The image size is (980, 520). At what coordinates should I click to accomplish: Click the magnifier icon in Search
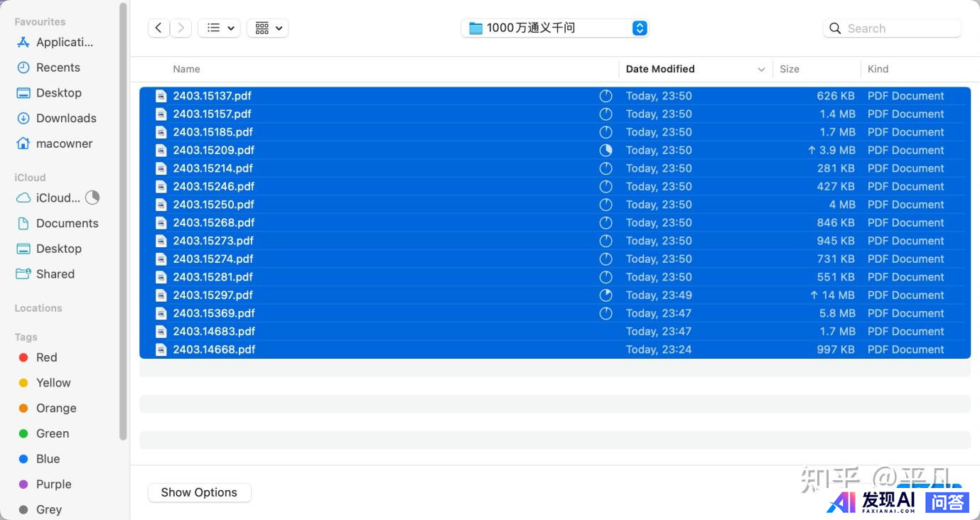835,28
